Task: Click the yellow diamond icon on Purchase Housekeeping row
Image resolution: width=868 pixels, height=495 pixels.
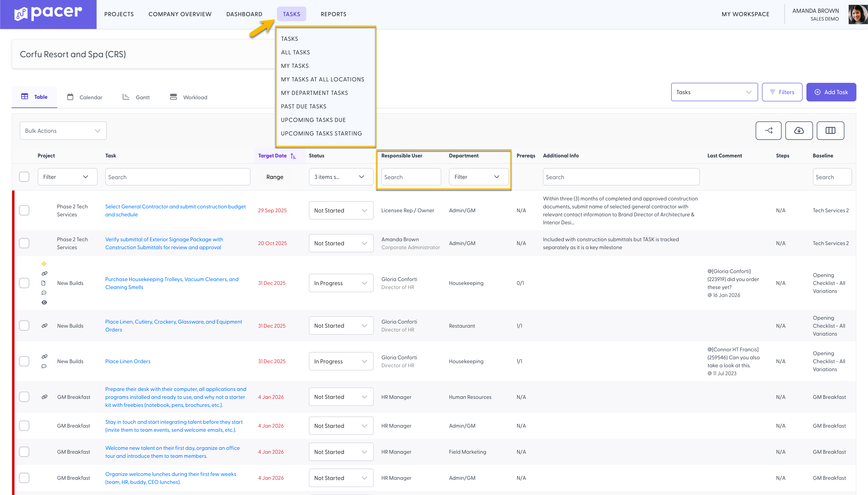Action: pyautogui.click(x=44, y=264)
